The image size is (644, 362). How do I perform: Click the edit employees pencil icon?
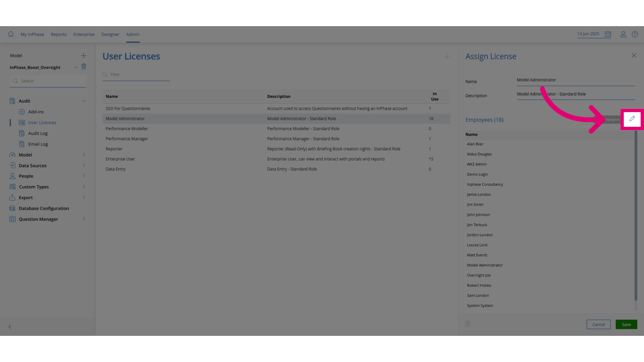pyautogui.click(x=632, y=119)
